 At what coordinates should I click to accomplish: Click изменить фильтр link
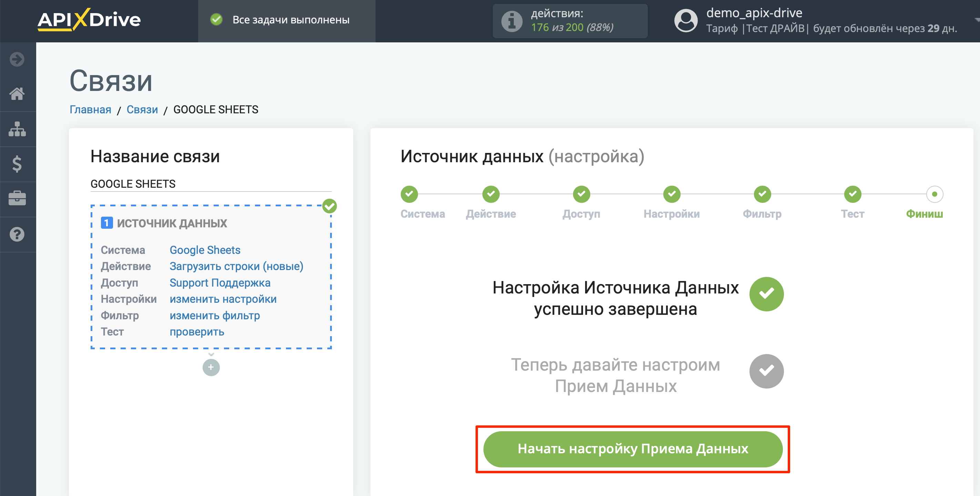215,315
